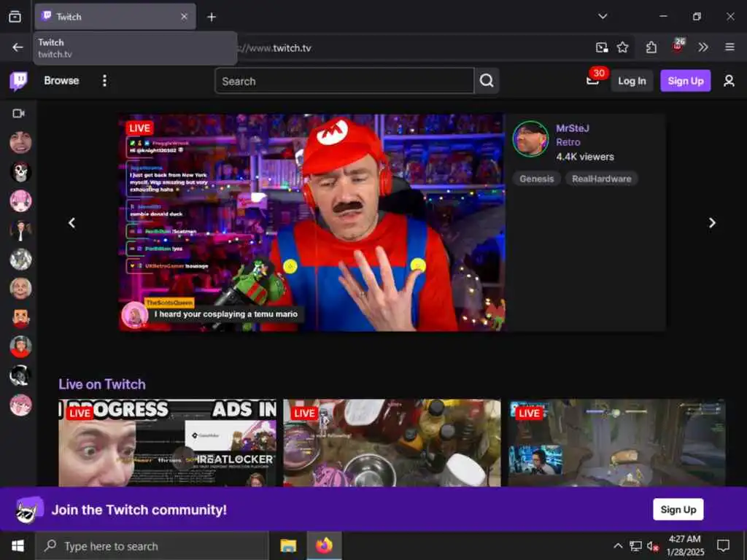Close the Twitch tab
The image size is (747, 560).
coord(185,17)
